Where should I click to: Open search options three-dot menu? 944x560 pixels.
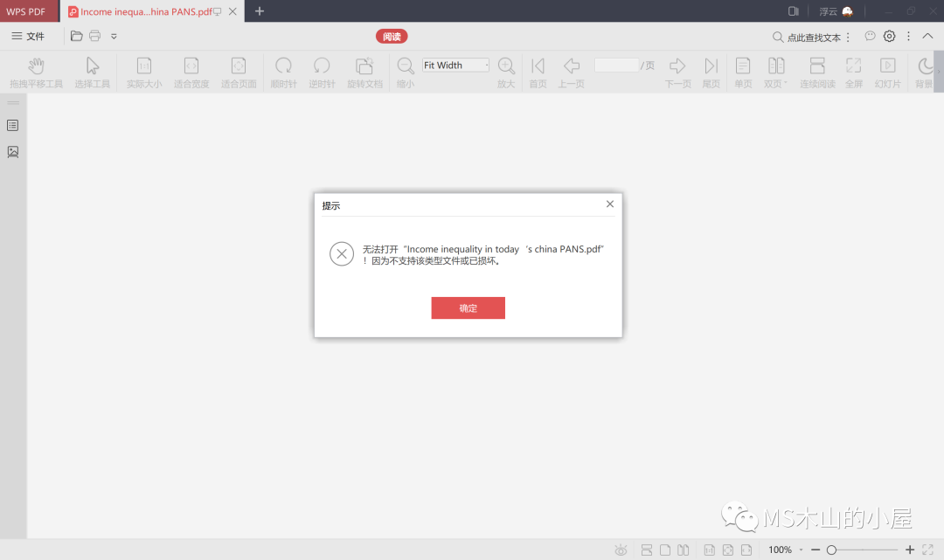coord(848,38)
